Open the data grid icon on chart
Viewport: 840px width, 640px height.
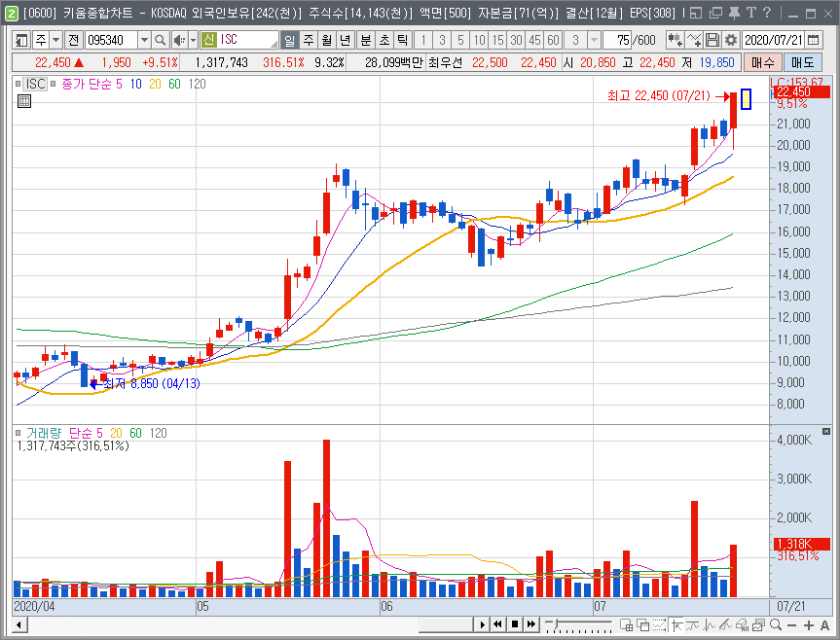[24, 100]
